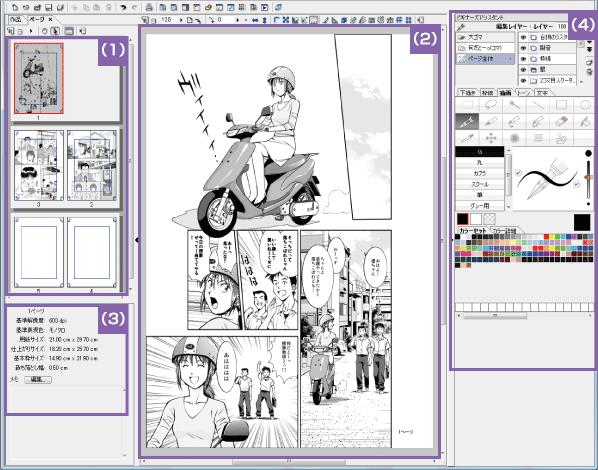Collapse the right panel using the splitter arrow
This screenshot has height=470, width=598.
(x=452, y=240)
